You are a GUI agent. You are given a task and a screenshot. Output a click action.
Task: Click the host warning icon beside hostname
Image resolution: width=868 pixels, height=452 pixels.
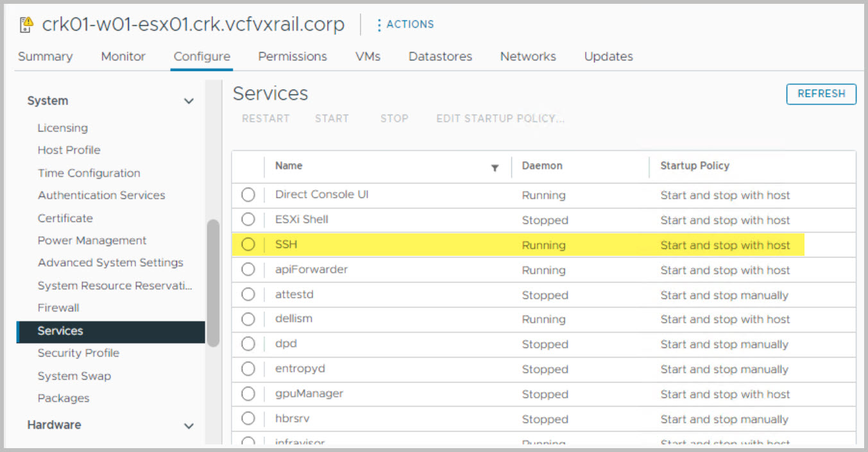(26, 25)
